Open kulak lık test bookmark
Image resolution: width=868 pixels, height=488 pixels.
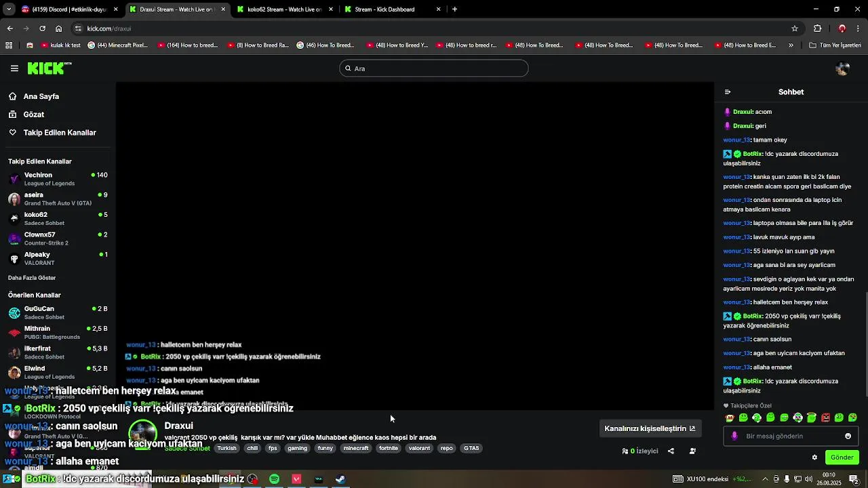(60, 45)
